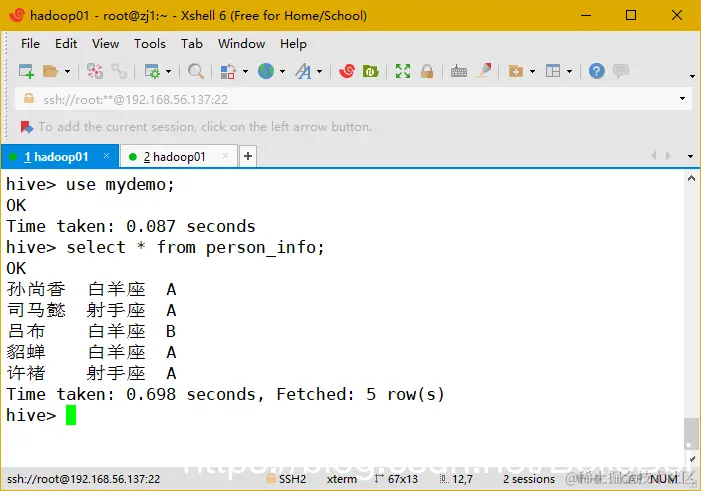
Task: Expand the dropdown beside the transfer icon
Action: pos(245,72)
